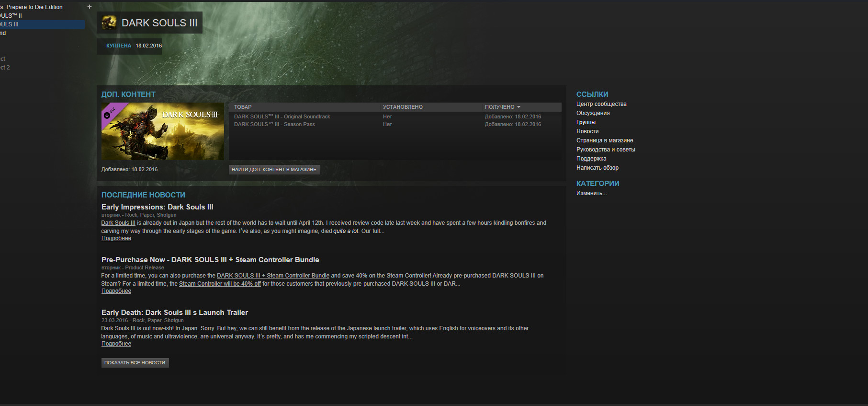Click Добавлено: 18.02.2016 for Original Soundtrack
The height and width of the screenshot is (406, 868).
click(513, 116)
